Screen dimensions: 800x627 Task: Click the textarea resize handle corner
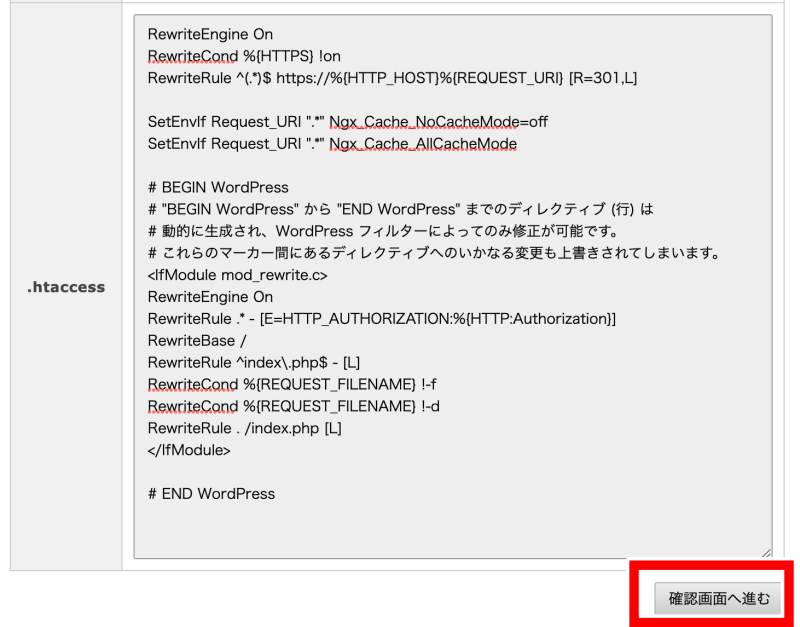coord(766,553)
